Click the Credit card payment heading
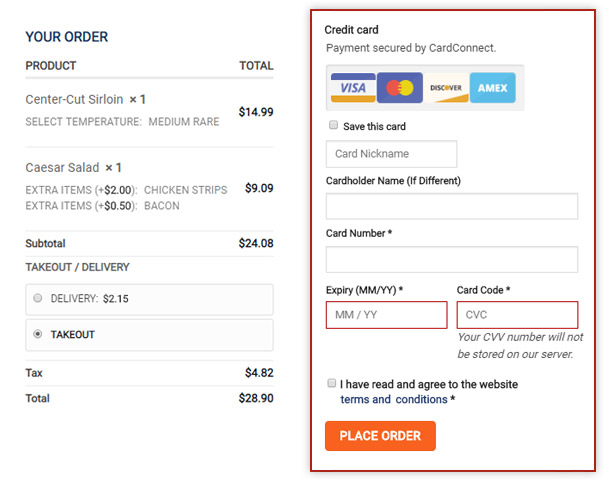This screenshot has width=604, height=483. pyautogui.click(x=351, y=30)
